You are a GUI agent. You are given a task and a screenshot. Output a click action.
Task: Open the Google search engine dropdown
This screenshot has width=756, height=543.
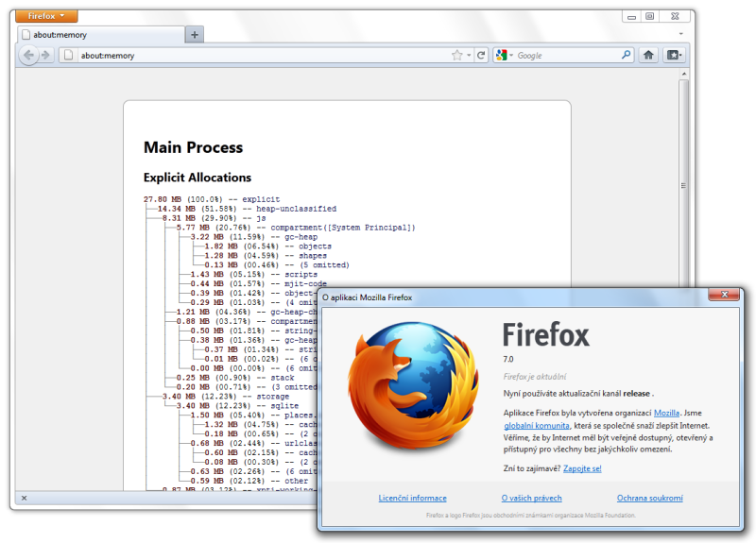coord(505,56)
